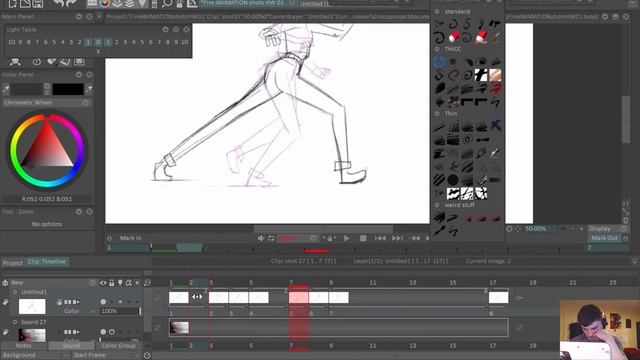The height and width of the screenshot is (360, 640).
Task: Click the Untitled1 layer hand icon
Action: (x=59, y=302)
